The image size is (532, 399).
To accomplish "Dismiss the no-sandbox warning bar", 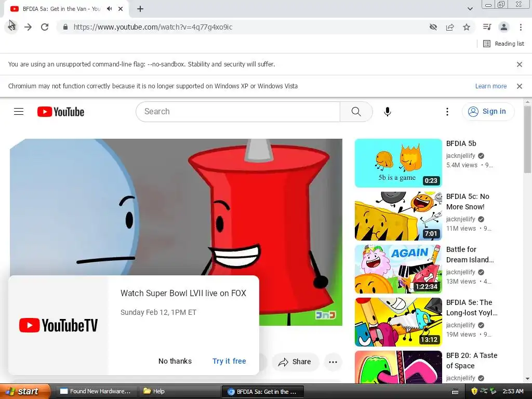I will (519, 64).
